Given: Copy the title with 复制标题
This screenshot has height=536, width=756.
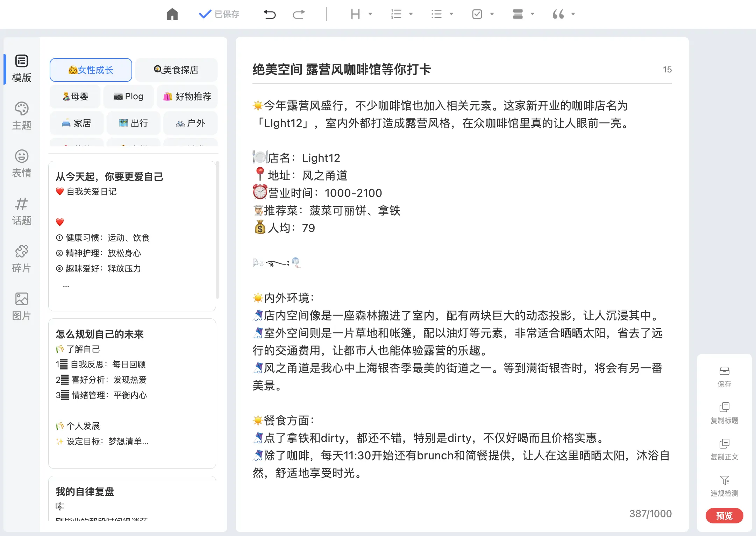Looking at the screenshot, I should point(724,413).
